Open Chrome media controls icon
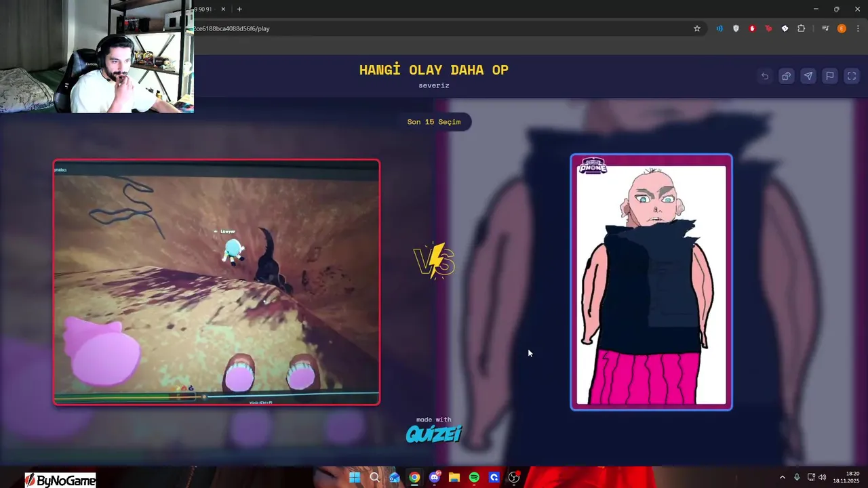Screen dimensions: 868x488 point(825,28)
